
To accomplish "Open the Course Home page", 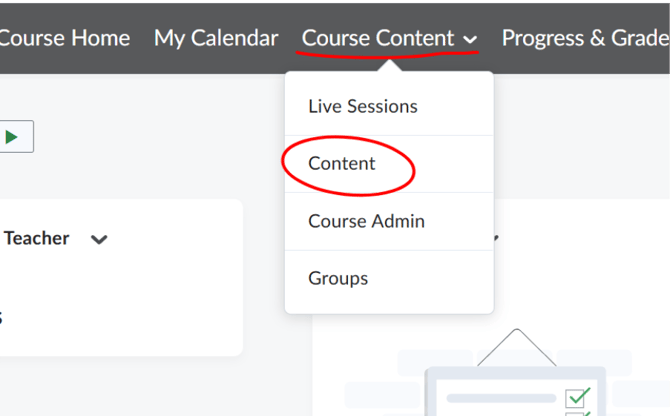I will pyautogui.click(x=65, y=38).
